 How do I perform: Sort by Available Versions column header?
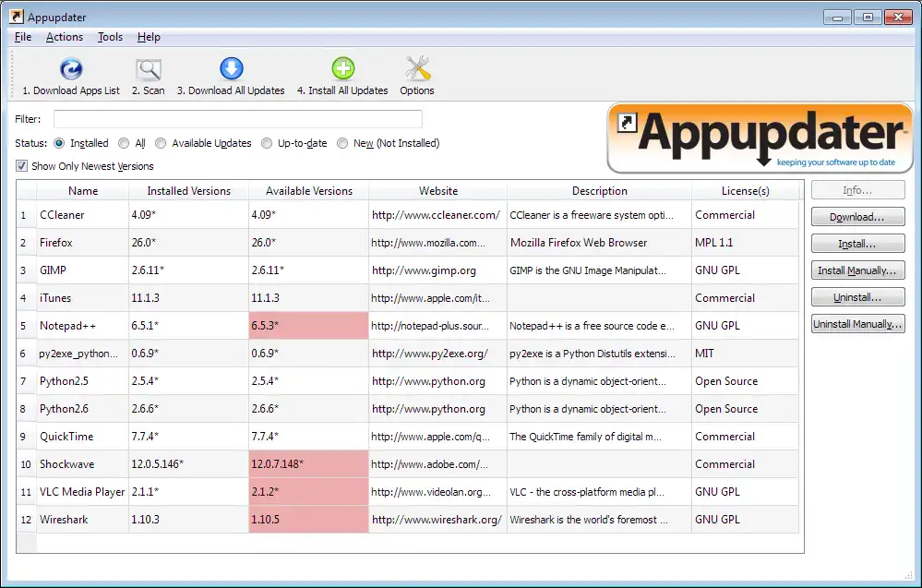point(308,191)
